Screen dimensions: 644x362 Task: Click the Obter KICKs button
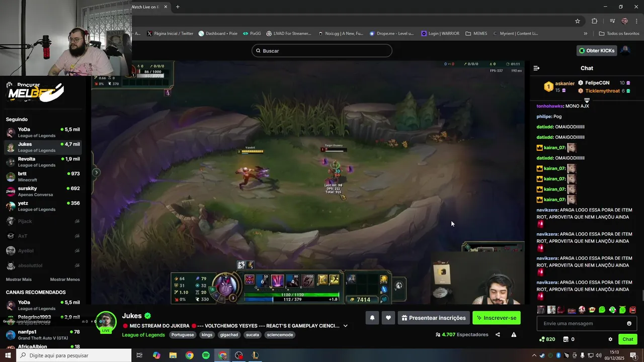click(x=597, y=51)
